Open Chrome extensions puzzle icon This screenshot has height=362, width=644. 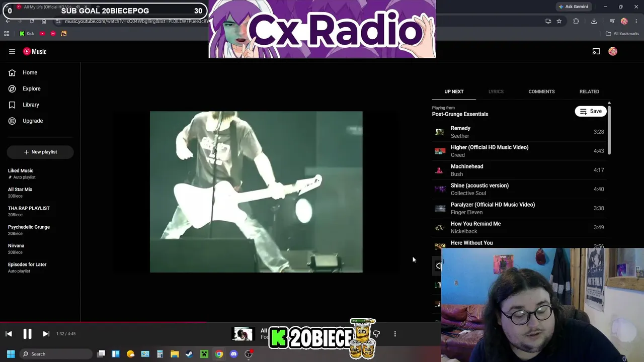point(576,21)
